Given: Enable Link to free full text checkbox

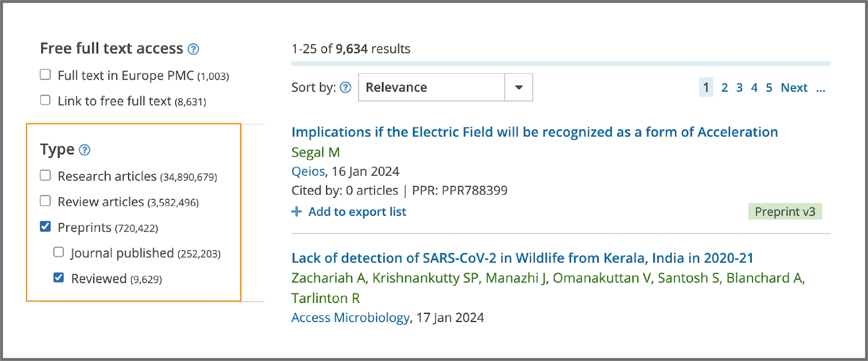Looking at the screenshot, I should click(46, 100).
